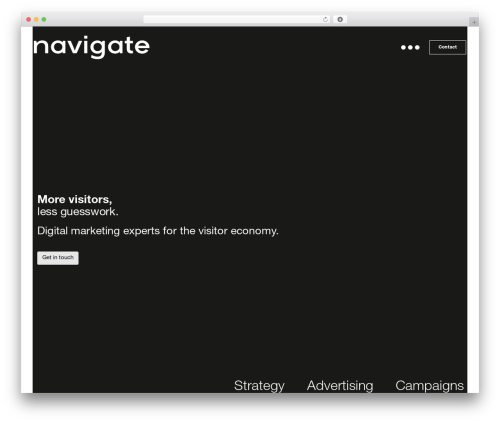Open the Campaigns section link
Viewport: 500px width, 423px height.
click(429, 386)
